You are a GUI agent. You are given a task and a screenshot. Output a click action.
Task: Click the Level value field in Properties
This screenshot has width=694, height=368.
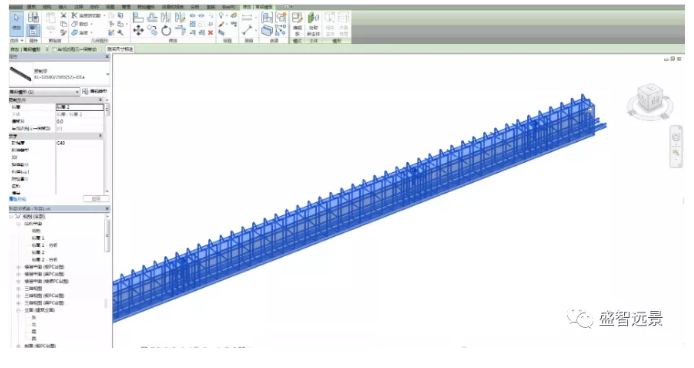click(80, 107)
